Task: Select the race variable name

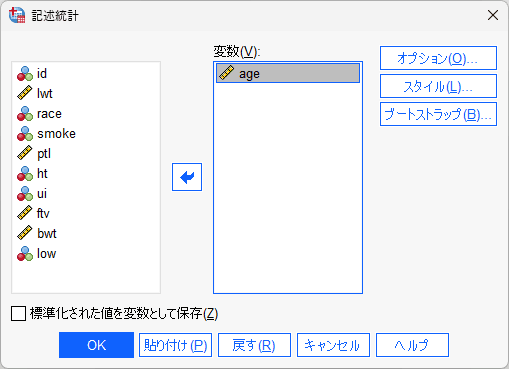Action: [x=49, y=114]
